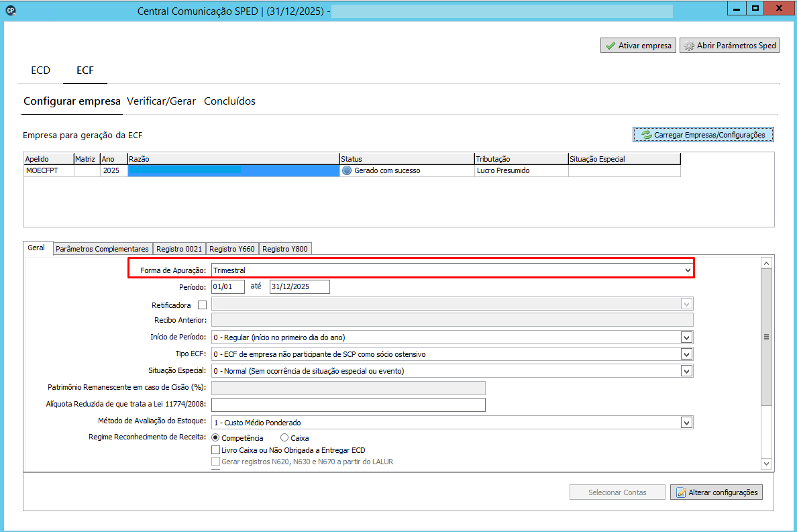Image resolution: width=797 pixels, height=532 pixels.
Task: Click the scroll down arrow of the form panel
Action: click(766, 464)
